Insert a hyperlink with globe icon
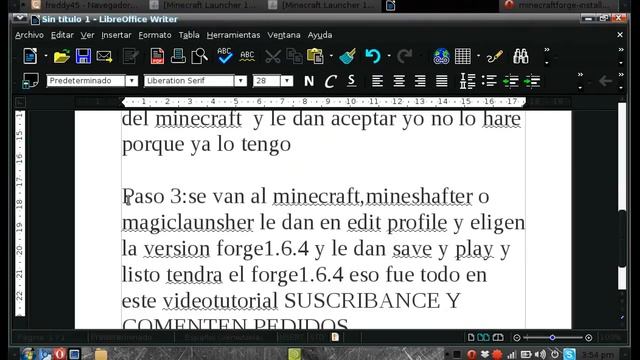 point(441,56)
